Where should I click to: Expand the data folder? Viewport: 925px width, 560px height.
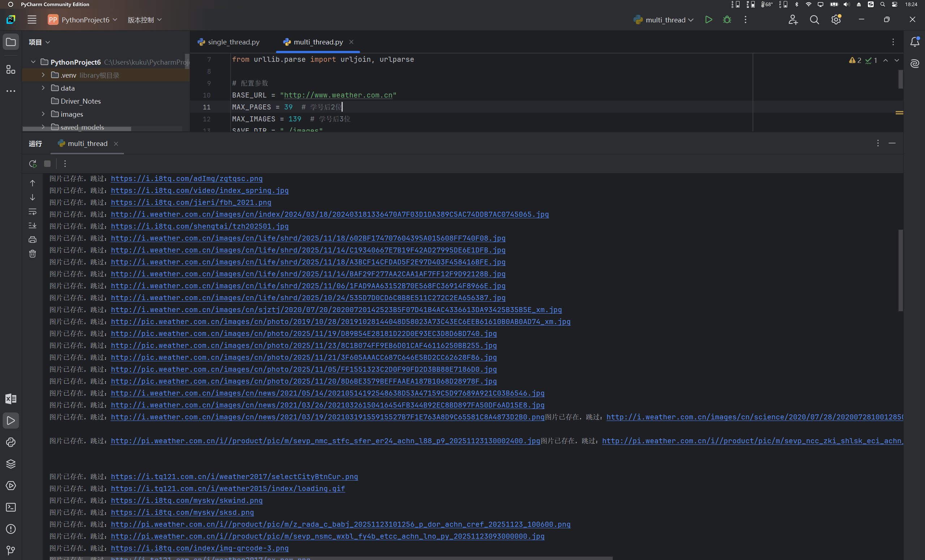click(43, 88)
